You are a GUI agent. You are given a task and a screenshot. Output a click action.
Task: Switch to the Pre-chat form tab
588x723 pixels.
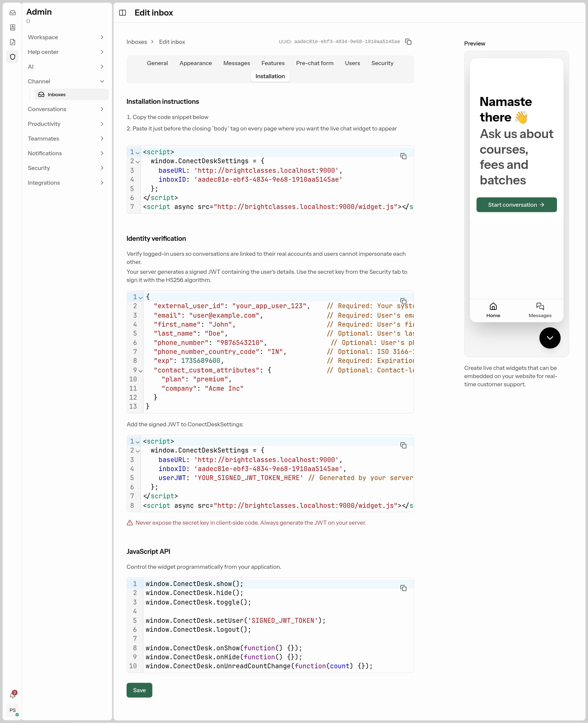click(315, 63)
